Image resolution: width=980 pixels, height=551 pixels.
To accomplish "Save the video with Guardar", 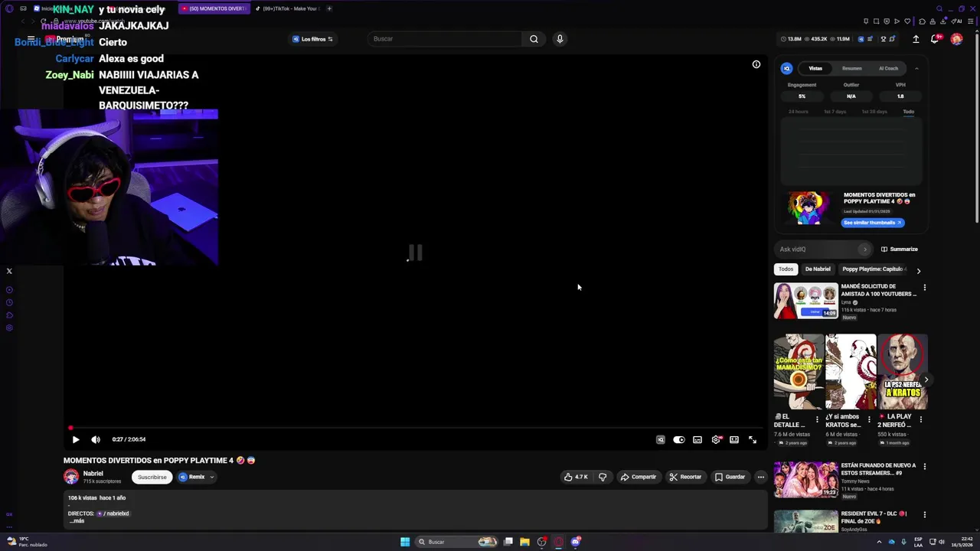I will tap(730, 477).
